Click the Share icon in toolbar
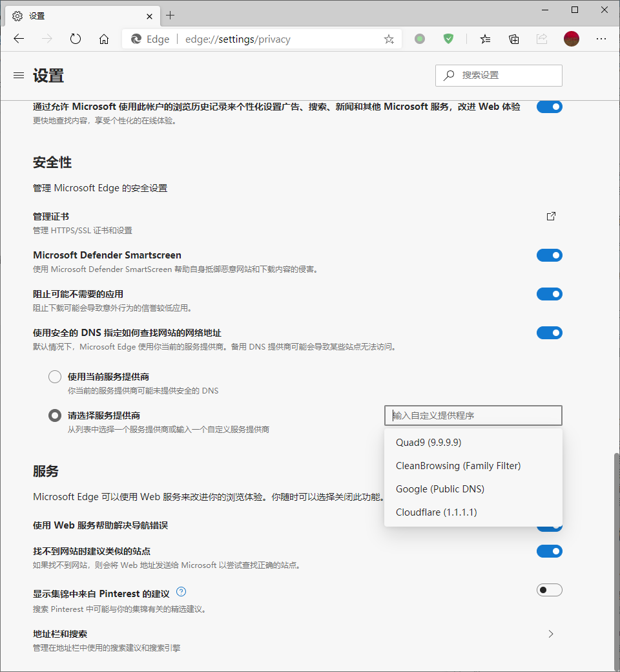 [x=542, y=39]
